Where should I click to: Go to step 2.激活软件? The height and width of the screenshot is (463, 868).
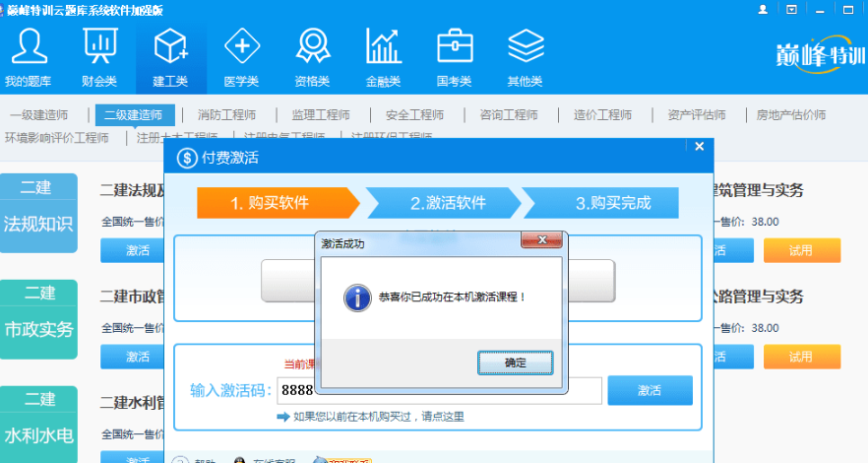445,203
